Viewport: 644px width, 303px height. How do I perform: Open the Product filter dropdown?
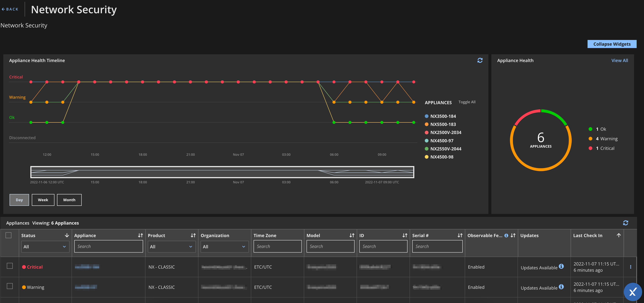(172, 247)
